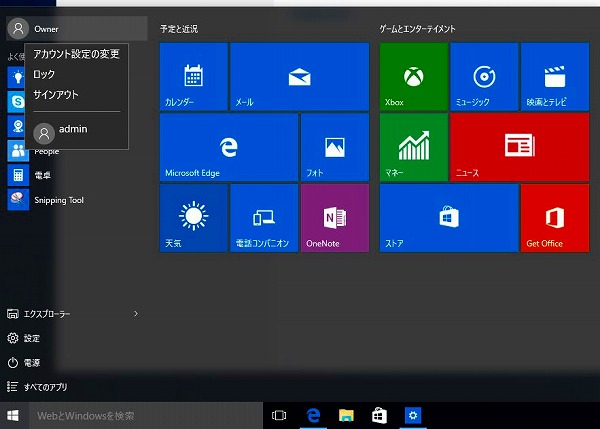Open the 電話コンパニオン tile
Image resolution: width=600 pixels, height=429 pixels.
coord(264,218)
